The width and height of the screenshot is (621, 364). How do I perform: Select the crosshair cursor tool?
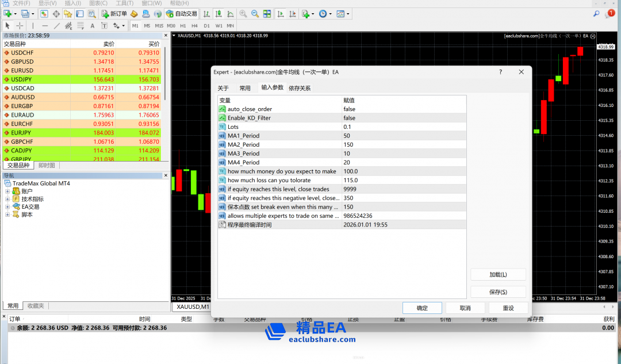tap(20, 26)
